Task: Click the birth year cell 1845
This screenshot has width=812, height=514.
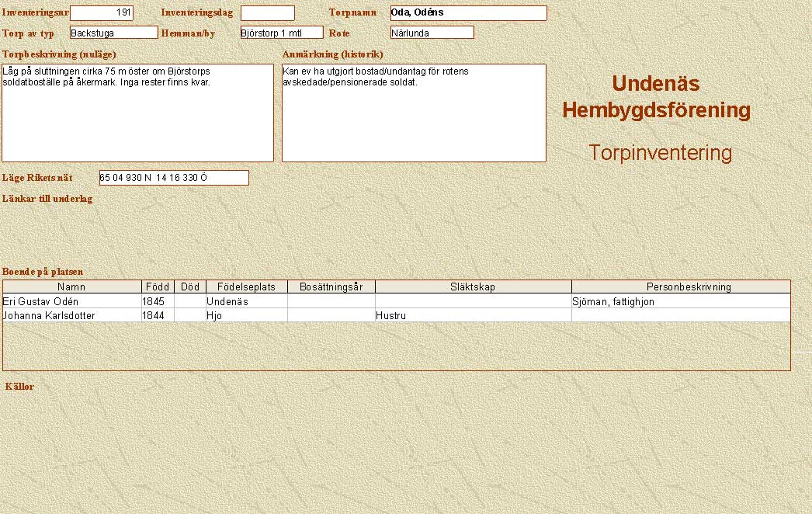Action: [x=158, y=301]
